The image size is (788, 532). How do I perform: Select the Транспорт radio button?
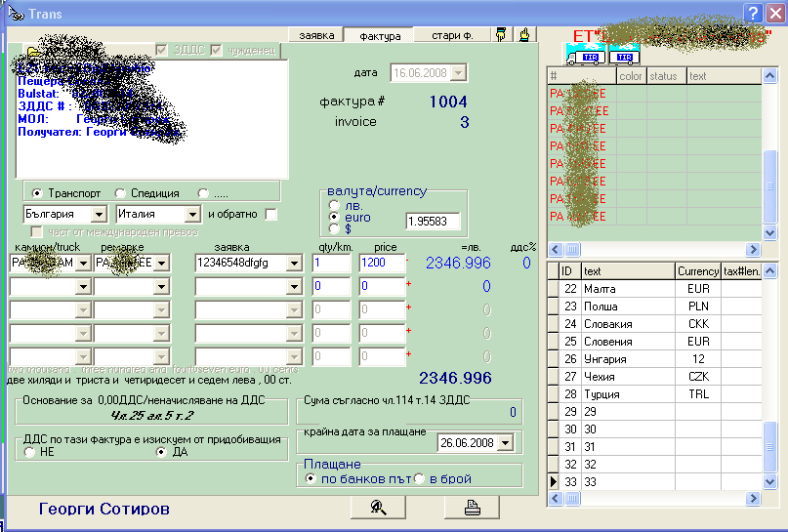[x=36, y=193]
